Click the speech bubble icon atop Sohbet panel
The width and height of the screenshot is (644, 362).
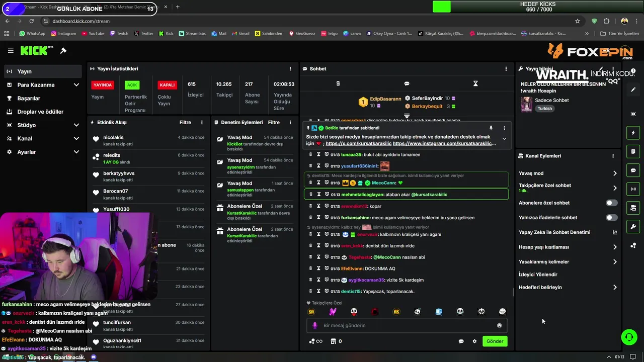pos(407,83)
